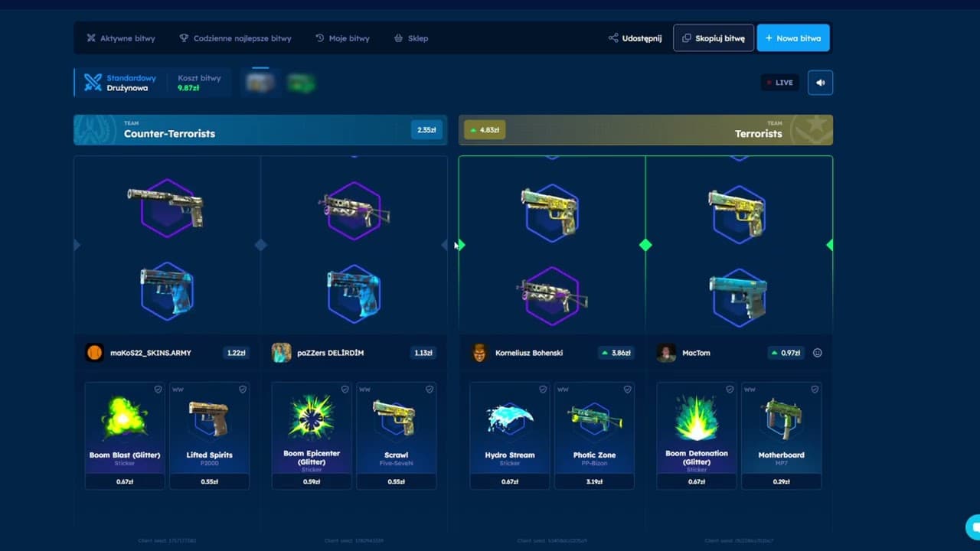The image size is (980, 551).
Task: Click the Boom Detonation (Glitter) item name
Action: point(697,457)
